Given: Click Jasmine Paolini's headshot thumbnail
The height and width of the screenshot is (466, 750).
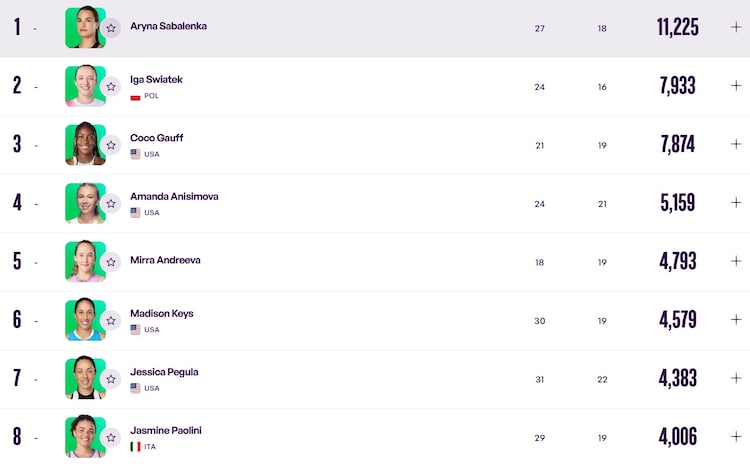Looking at the screenshot, I should [85, 436].
